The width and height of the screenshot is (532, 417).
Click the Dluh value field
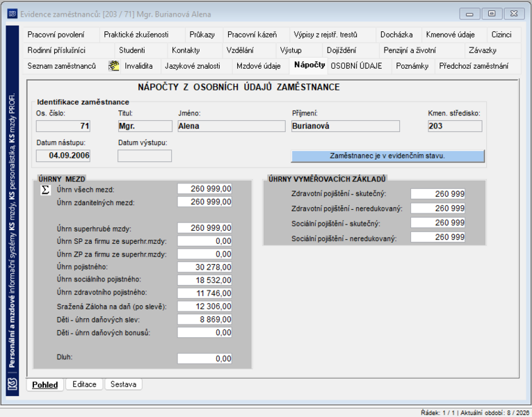point(204,359)
